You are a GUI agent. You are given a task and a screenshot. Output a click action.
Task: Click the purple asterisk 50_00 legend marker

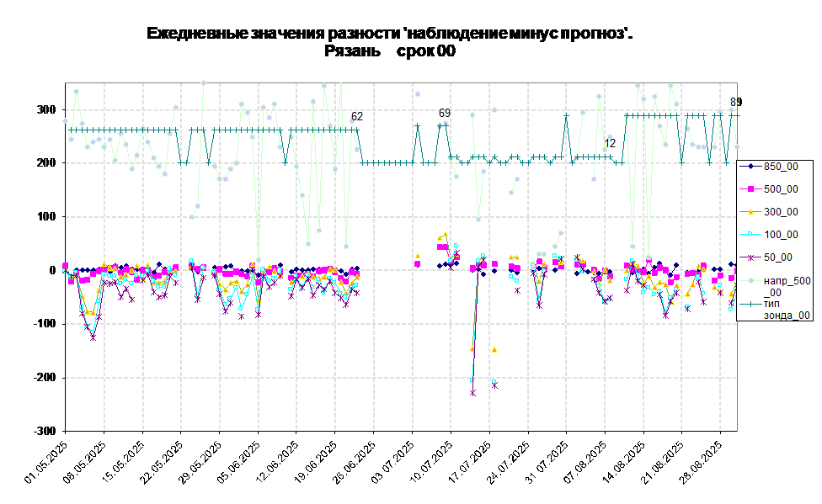click(750, 257)
